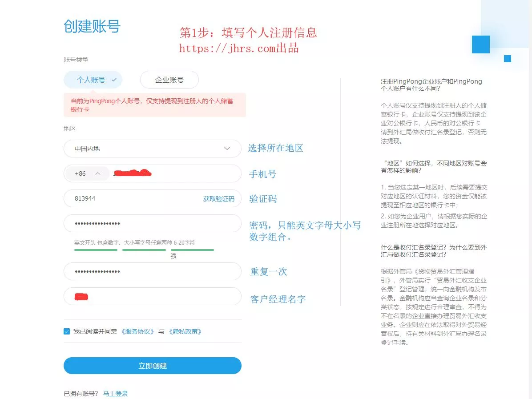Click the FAQ heading 什么是收付汇名录登记
This screenshot has width=532, height=399.
click(x=434, y=251)
